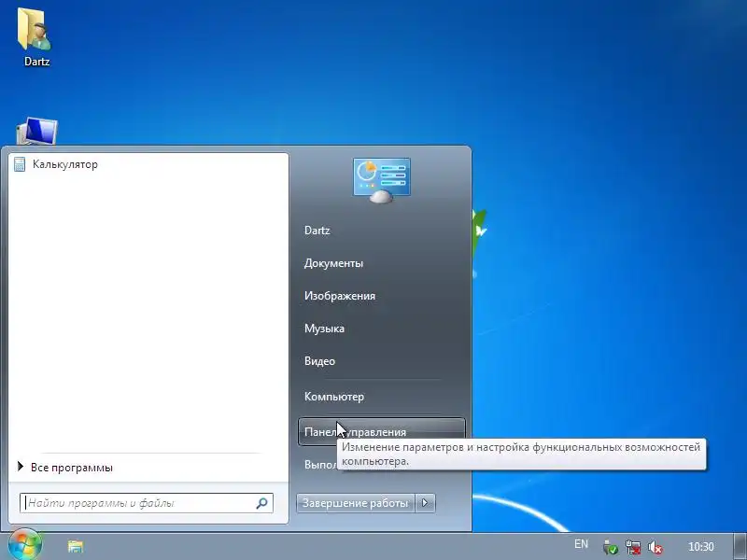Image resolution: width=747 pixels, height=560 pixels.
Task: Click the Show desktop strip
Action: tap(740, 546)
